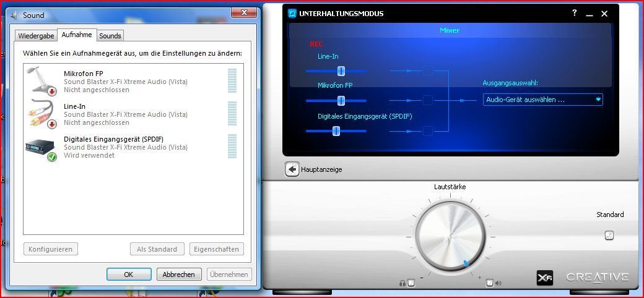Screen dimensions: 644x298
Task: Click the Konfigurieren button
Action: 51,249
